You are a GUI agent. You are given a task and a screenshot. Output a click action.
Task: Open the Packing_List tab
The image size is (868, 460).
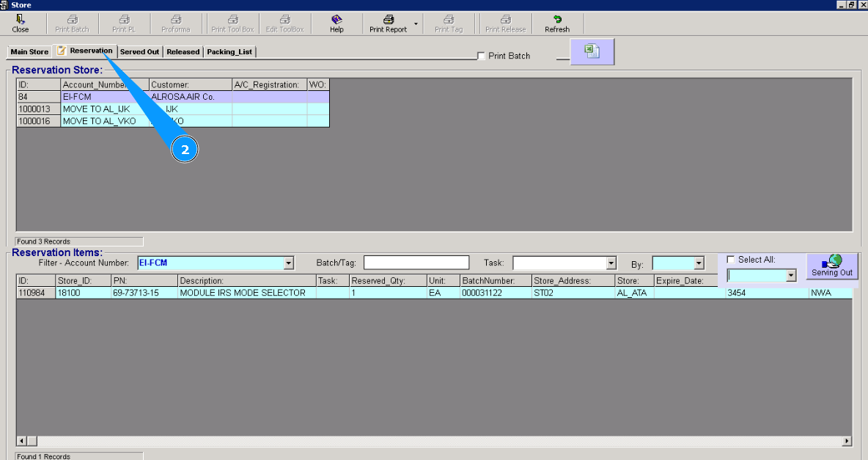(x=229, y=52)
